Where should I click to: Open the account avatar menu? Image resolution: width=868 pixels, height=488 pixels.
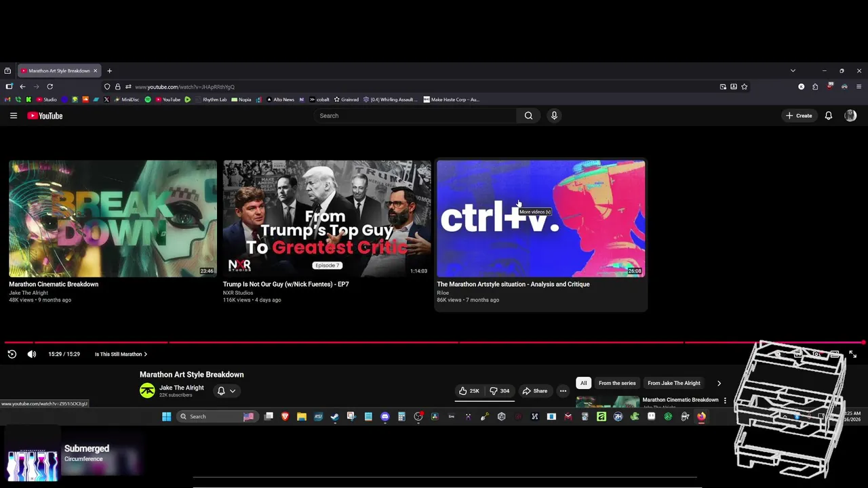pyautogui.click(x=850, y=116)
